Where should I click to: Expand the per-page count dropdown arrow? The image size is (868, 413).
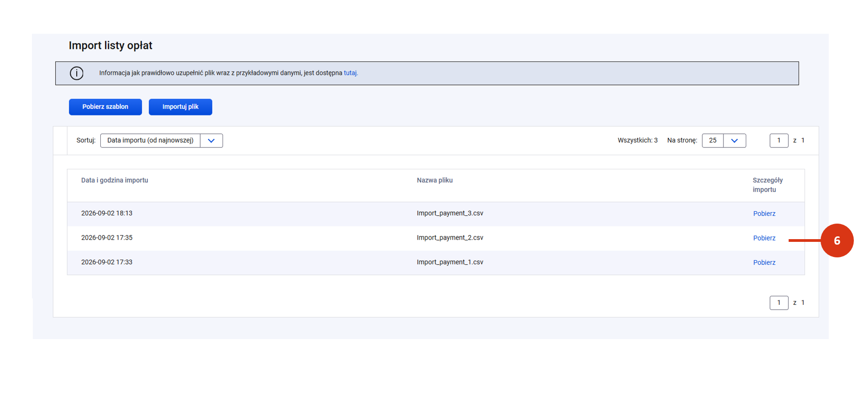pos(734,141)
